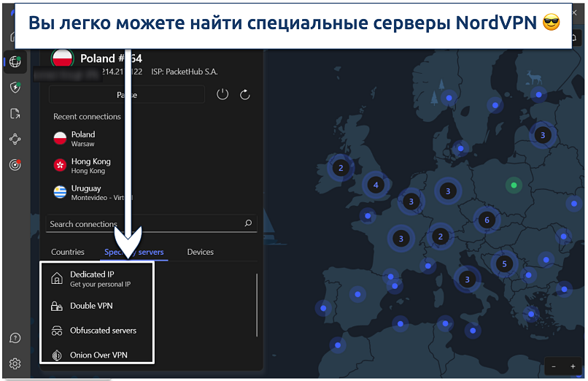
Task: Switch to the Specialty servers tab
Action: (134, 252)
